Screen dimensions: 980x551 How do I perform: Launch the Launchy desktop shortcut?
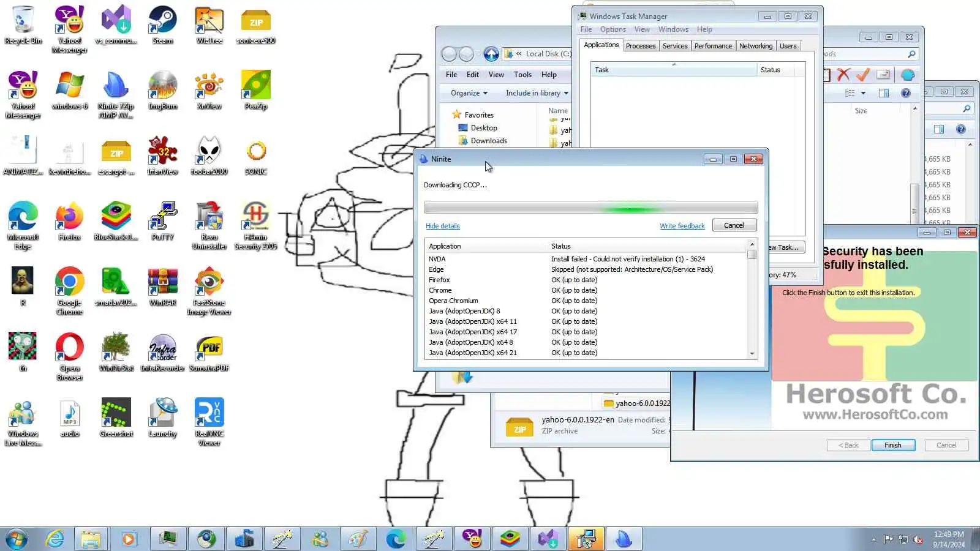162,418
